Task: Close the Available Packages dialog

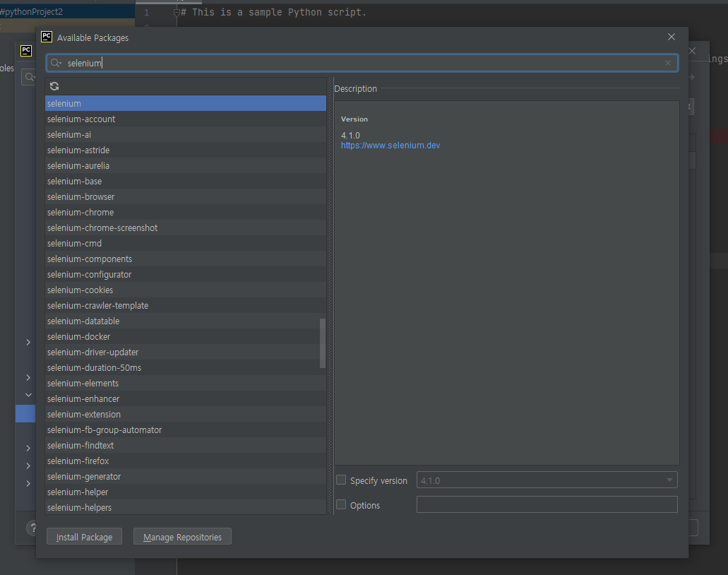Action: (672, 37)
